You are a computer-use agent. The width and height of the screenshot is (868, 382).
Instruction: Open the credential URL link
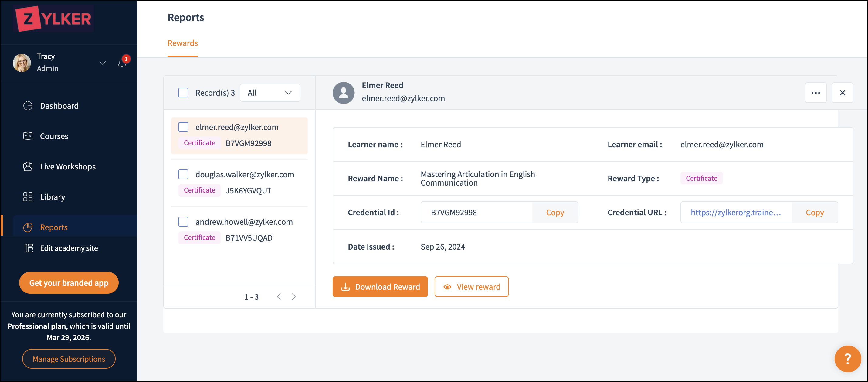point(736,213)
